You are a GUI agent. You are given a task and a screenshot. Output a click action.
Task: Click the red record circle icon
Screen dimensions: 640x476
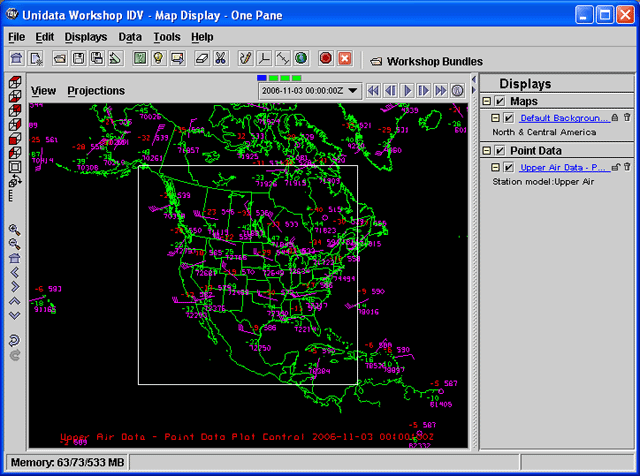(x=326, y=59)
